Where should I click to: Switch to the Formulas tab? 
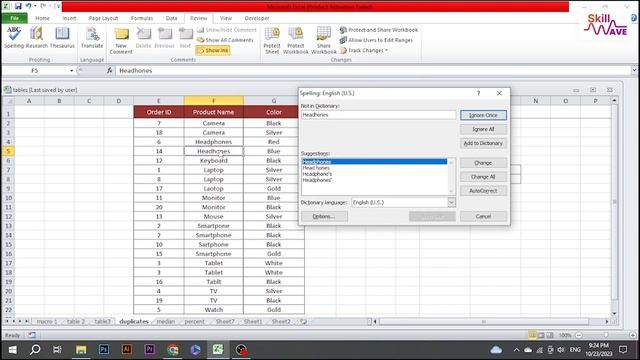142,18
